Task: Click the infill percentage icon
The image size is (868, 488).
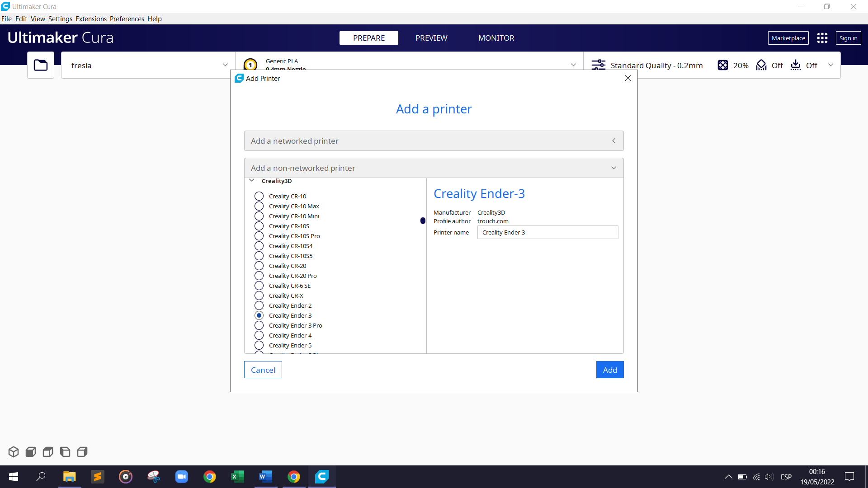Action: point(723,66)
